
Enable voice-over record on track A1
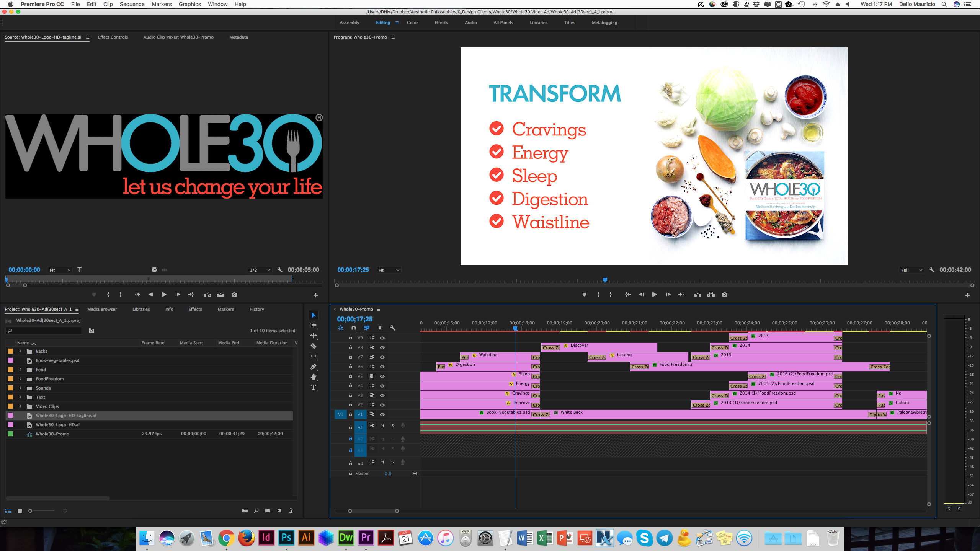[x=403, y=425]
